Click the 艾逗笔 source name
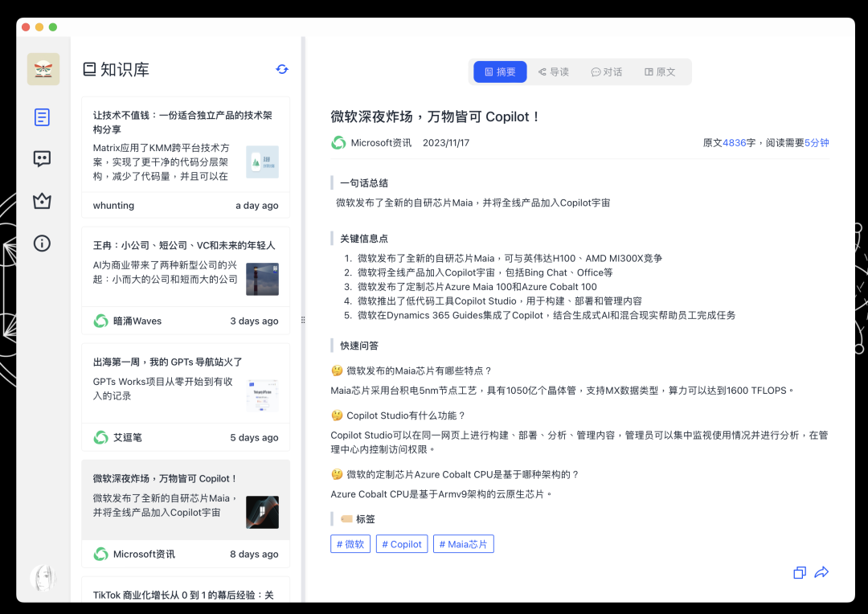This screenshot has height=614, width=868. tap(127, 437)
